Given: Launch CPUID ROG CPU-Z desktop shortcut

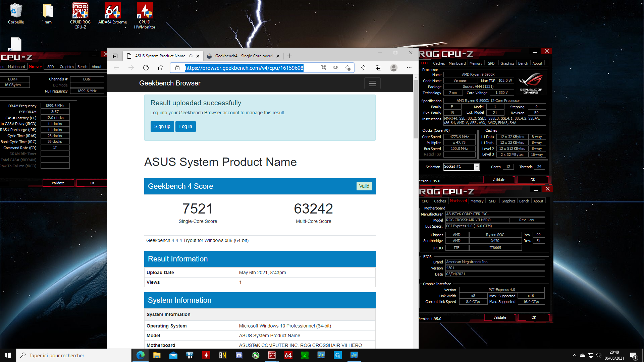Looking at the screenshot, I should (80, 16).
